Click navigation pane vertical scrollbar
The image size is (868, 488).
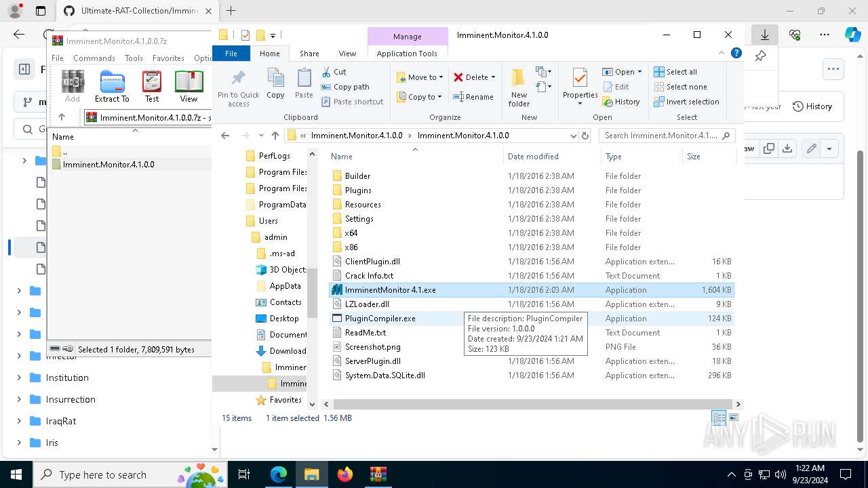pyautogui.click(x=313, y=291)
